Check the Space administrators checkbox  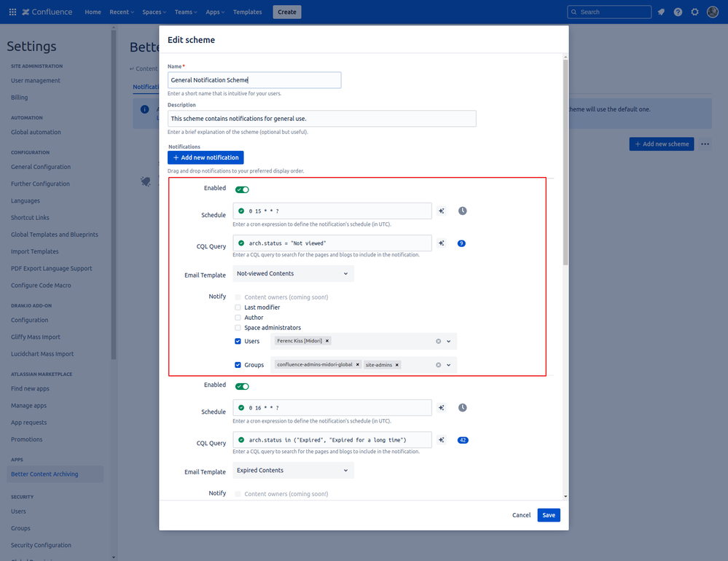238,328
